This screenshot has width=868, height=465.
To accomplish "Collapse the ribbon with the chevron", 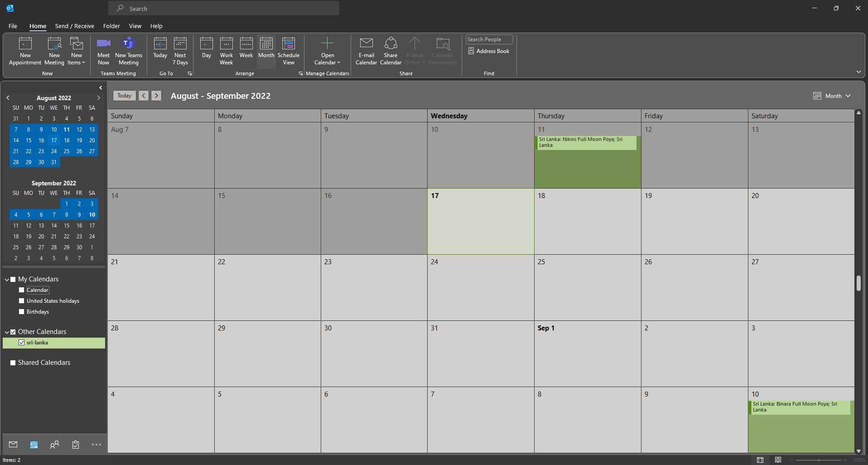I will tap(858, 72).
